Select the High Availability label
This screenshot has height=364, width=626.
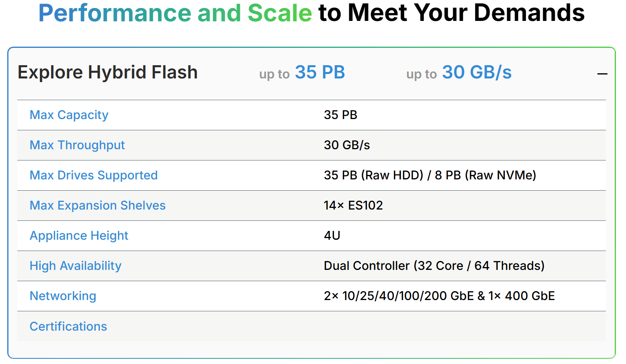(x=75, y=266)
